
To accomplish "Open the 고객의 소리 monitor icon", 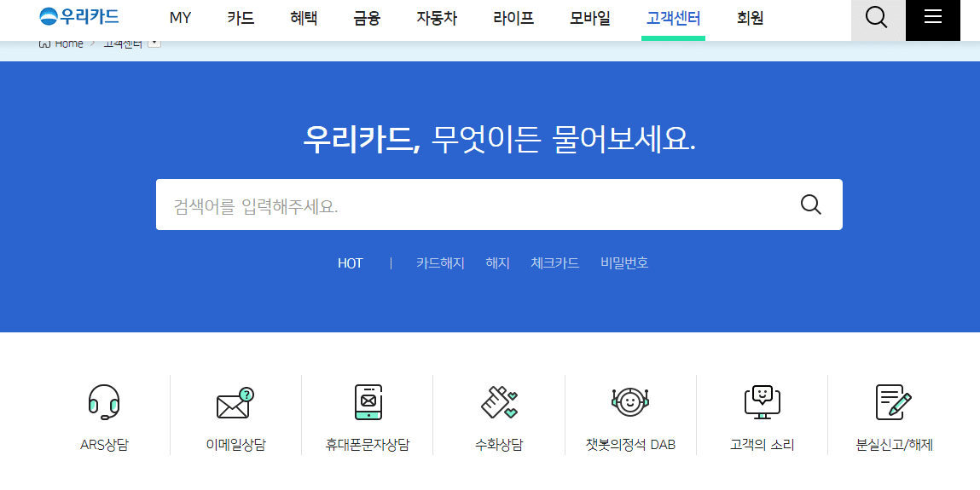I will (762, 402).
